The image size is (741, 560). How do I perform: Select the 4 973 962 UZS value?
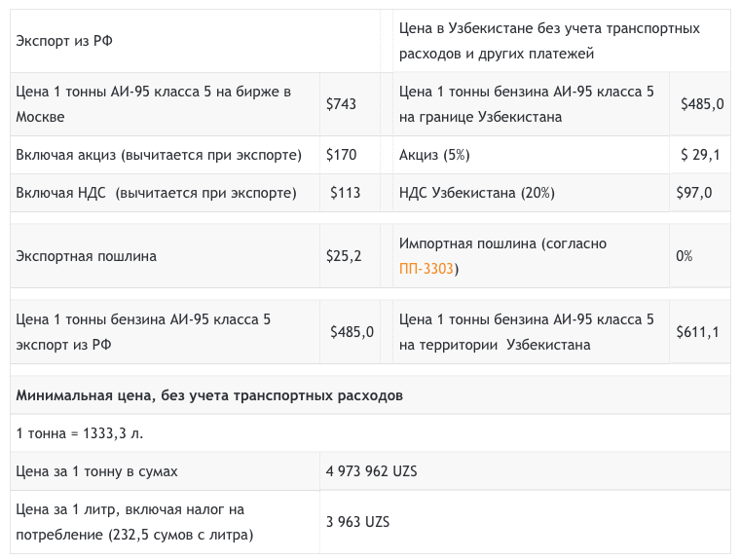coord(372,471)
